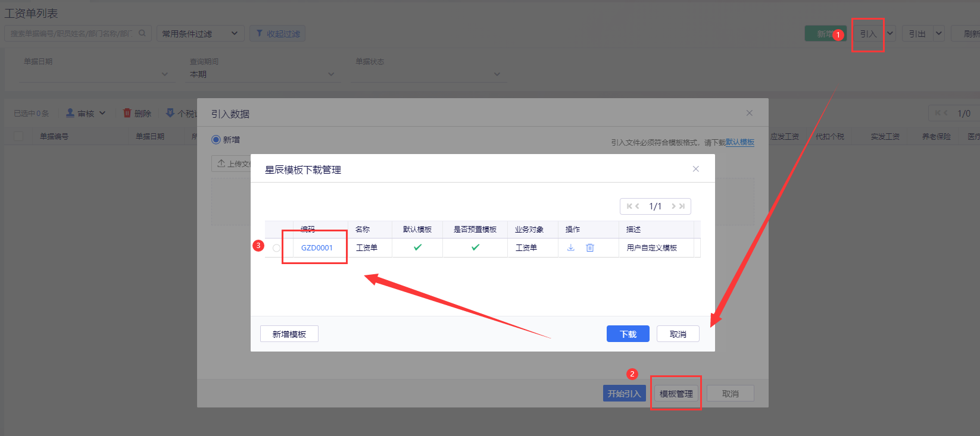This screenshot has height=436, width=980.
Task: Open the dropdown arrow next to 引入
Action: (x=890, y=33)
